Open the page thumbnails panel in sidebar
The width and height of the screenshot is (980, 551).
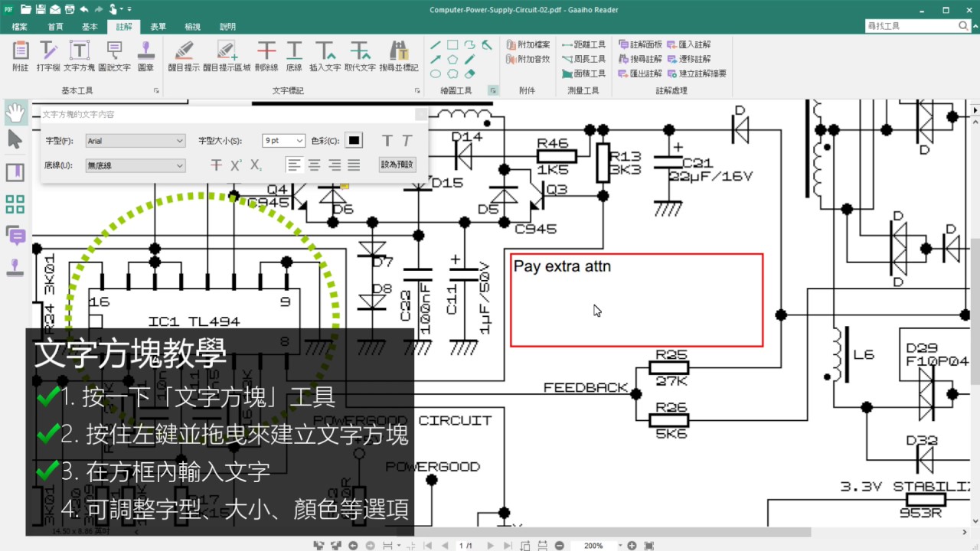click(x=15, y=204)
